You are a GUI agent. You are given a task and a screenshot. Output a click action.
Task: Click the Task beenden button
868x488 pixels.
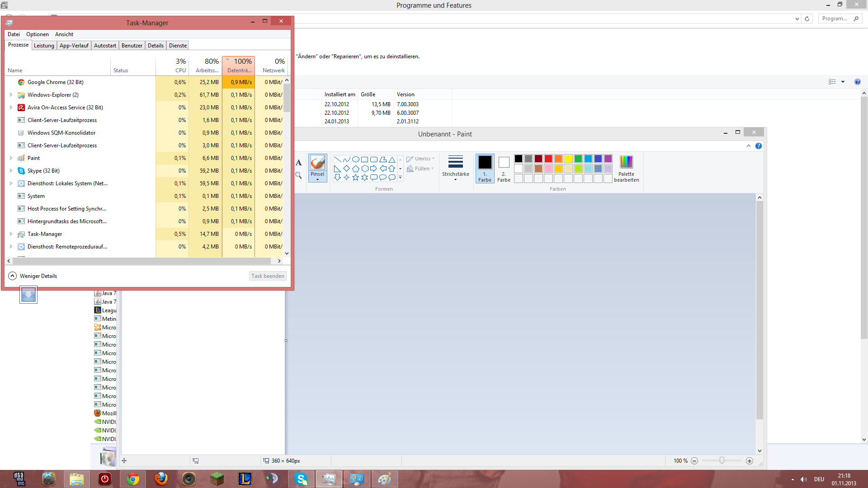tap(268, 276)
